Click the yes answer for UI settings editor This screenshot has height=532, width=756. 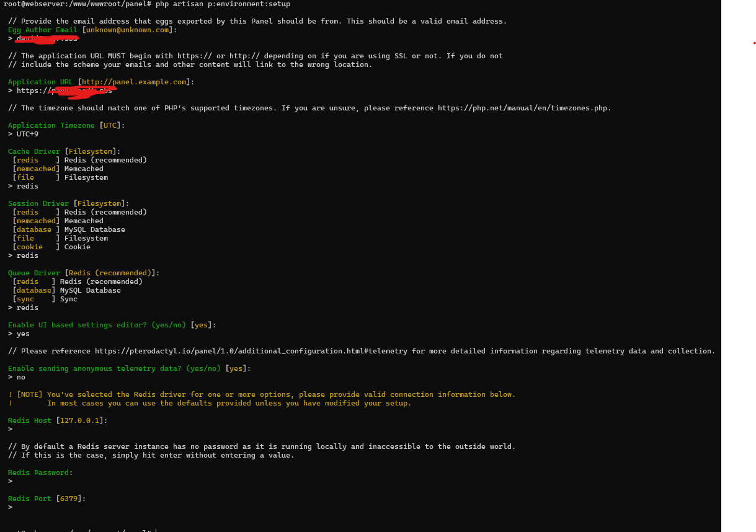coord(23,334)
